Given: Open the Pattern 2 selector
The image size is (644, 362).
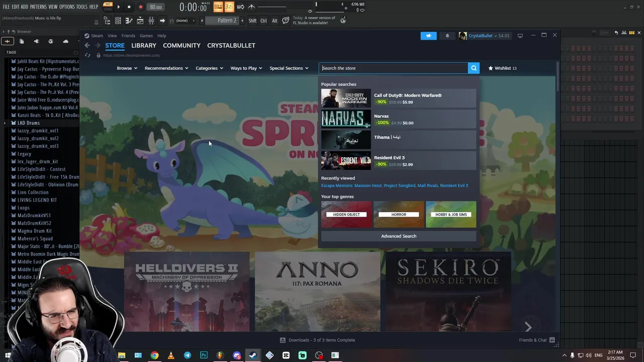Looking at the screenshot, I should click(223, 21).
